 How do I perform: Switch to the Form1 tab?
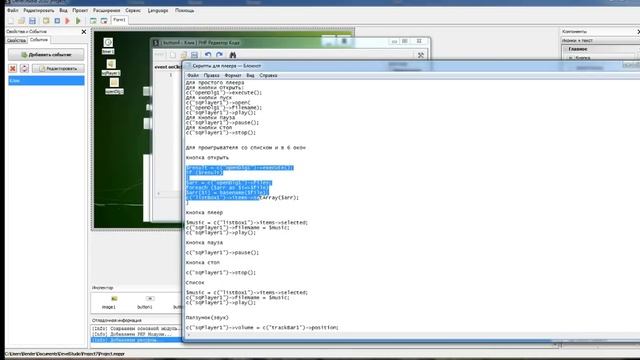pos(120,20)
